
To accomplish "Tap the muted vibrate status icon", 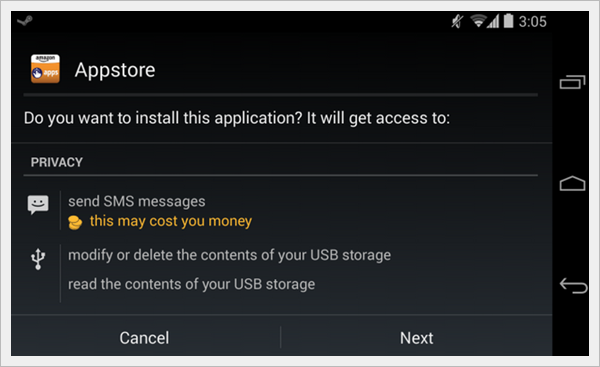I will point(457,21).
